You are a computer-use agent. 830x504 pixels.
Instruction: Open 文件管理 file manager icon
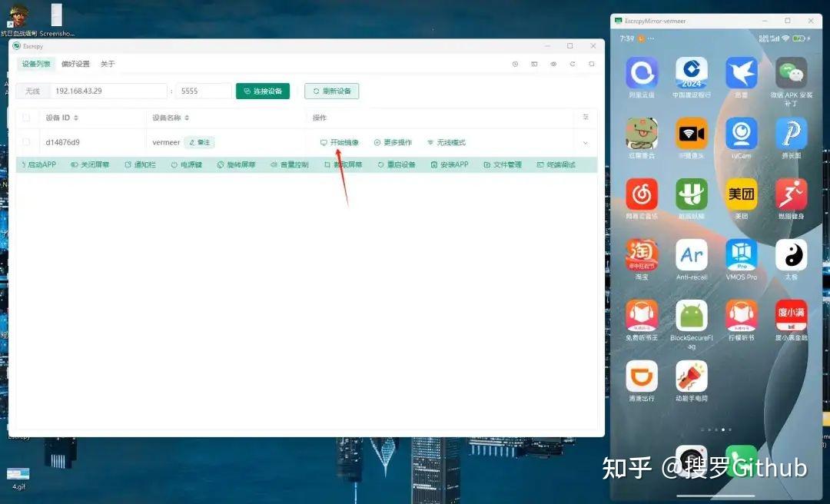502,164
